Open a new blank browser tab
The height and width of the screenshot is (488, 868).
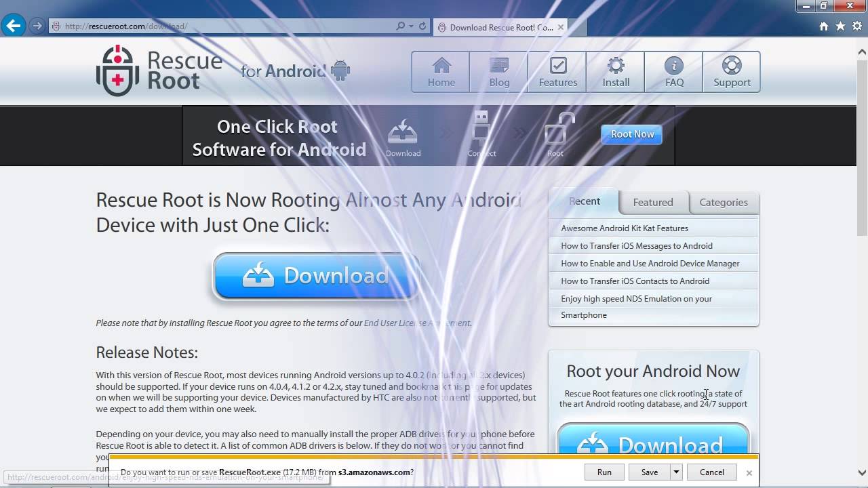578,27
